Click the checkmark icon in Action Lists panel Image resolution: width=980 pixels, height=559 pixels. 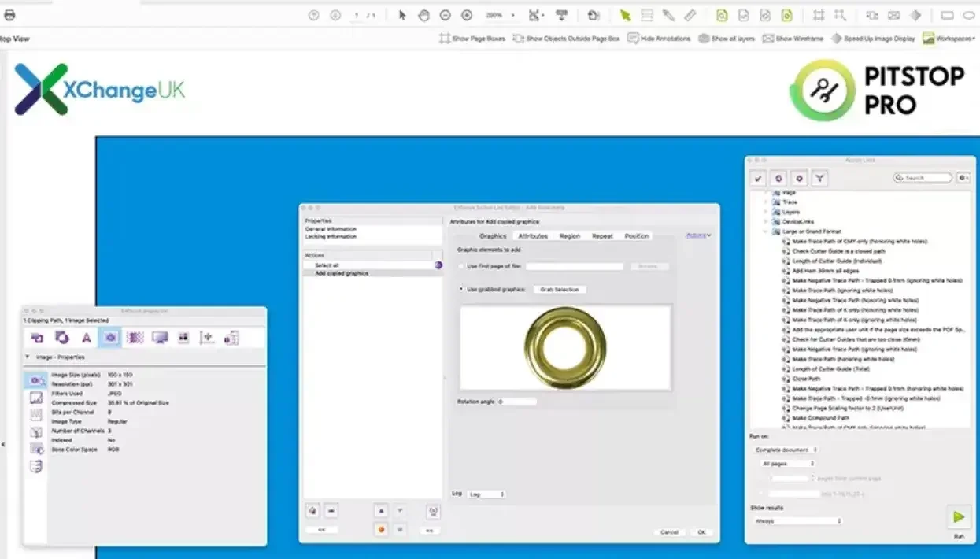758,179
